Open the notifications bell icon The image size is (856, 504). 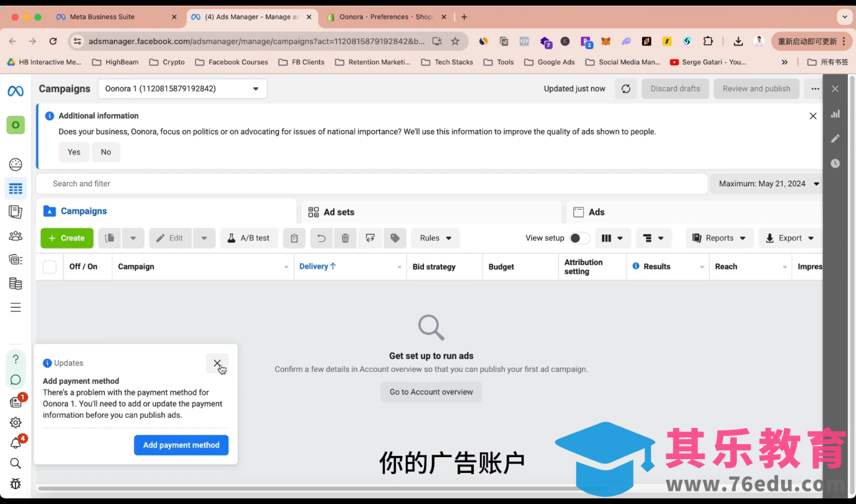coord(16,442)
